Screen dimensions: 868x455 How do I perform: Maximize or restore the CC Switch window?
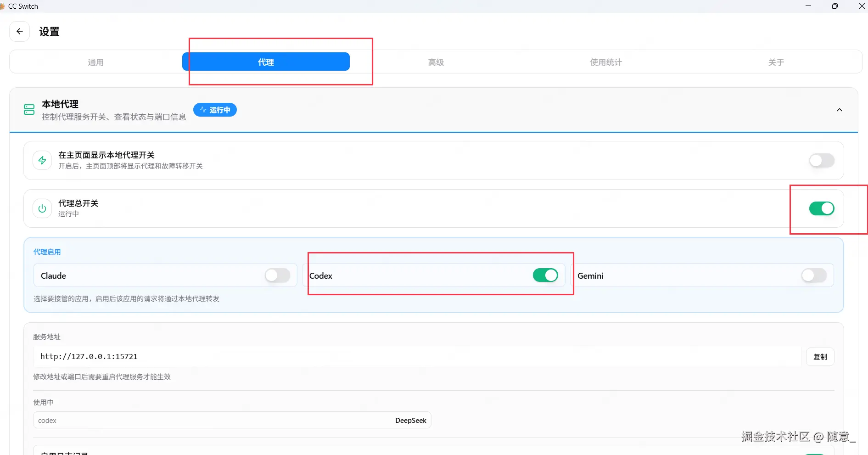point(835,6)
